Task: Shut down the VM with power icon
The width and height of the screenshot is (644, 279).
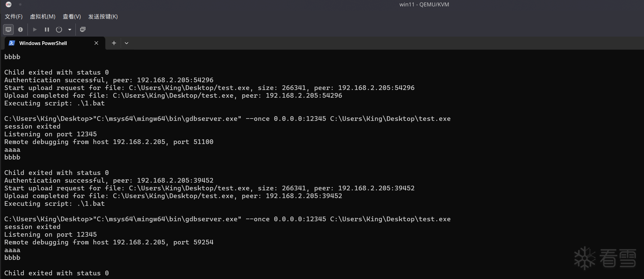Action: coord(59,30)
